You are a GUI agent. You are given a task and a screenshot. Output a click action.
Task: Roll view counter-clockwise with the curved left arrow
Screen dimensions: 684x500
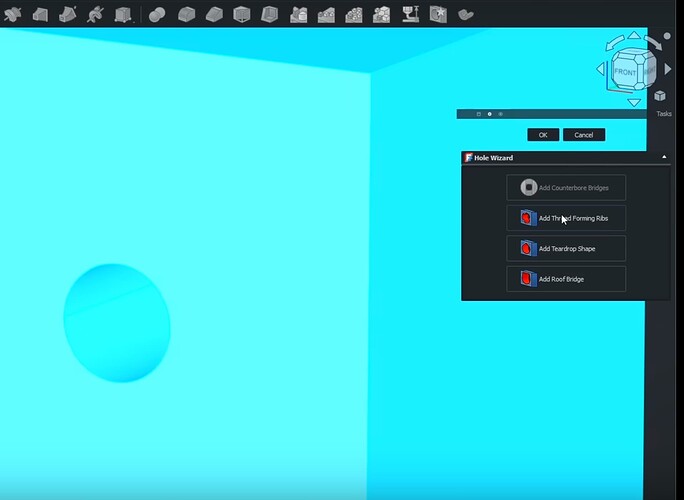coord(614,44)
